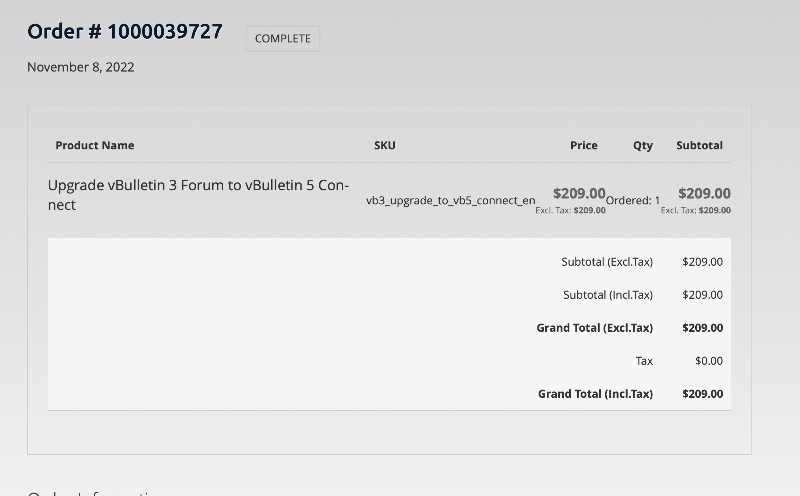
Task: Click the Ordered: 1 quantity text
Action: tap(633, 200)
